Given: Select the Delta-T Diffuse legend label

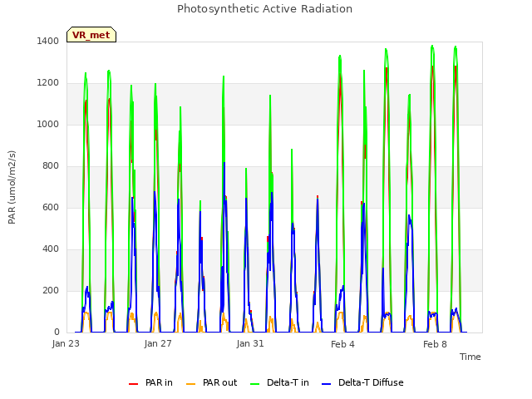Looking at the screenshot, I should [x=371, y=382].
